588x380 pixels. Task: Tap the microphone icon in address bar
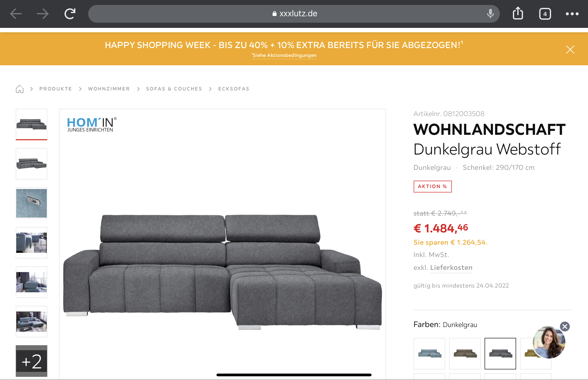pyautogui.click(x=490, y=14)
